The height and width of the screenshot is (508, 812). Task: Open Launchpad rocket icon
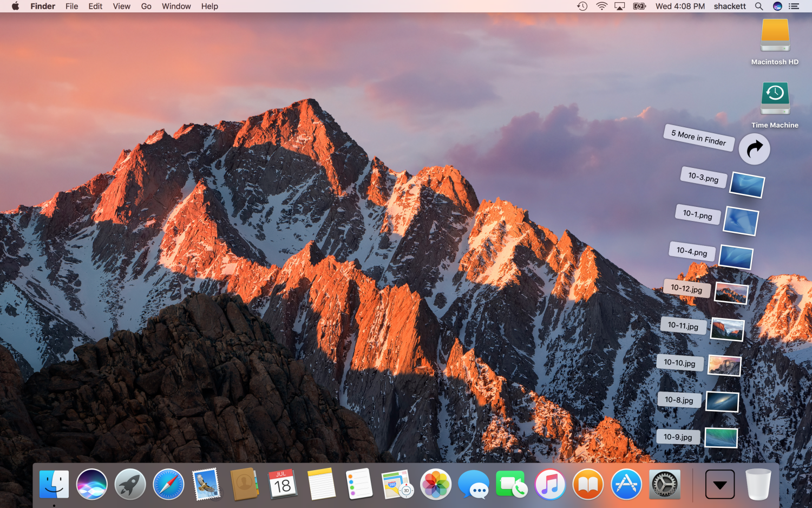(x=130, y=484)
